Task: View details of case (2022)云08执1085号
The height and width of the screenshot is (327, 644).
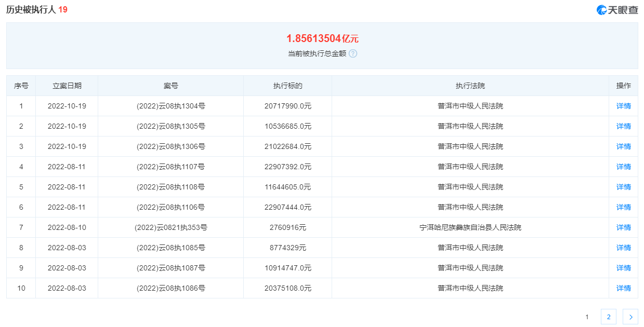Action: click(x=623, y=247)
